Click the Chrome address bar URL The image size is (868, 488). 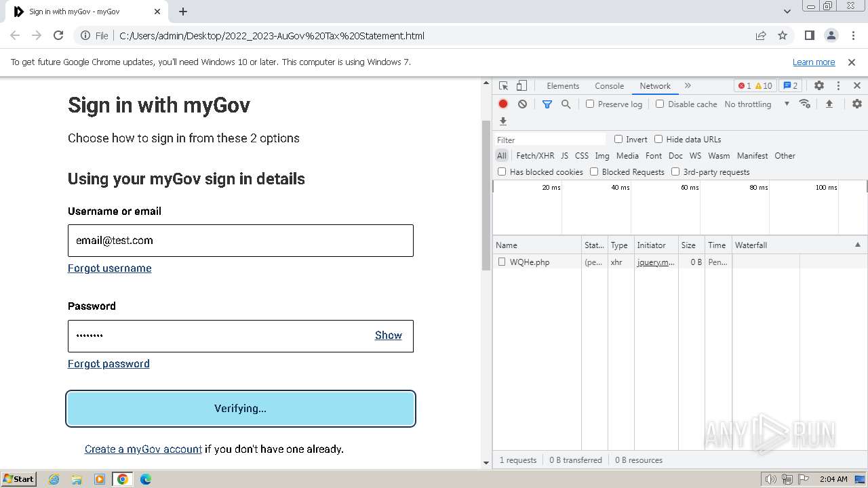click(x=272, y=35)
